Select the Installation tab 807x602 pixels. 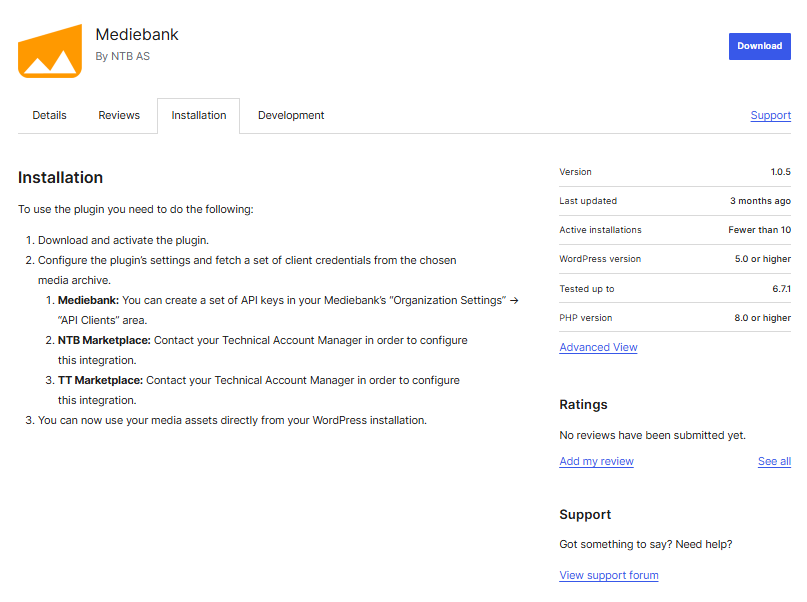199,116
